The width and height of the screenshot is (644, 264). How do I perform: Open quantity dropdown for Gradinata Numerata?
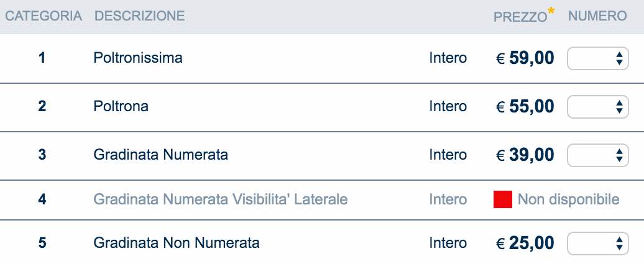point(597,155)
